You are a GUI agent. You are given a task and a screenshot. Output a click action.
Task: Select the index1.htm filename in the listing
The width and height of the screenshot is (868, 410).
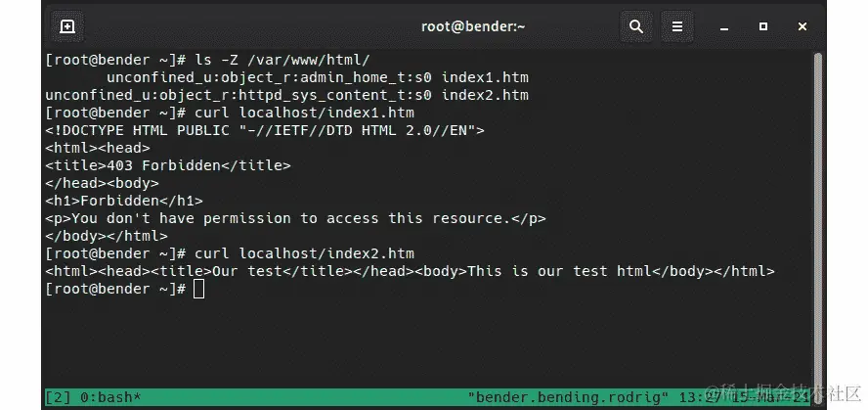pos(485,77)
